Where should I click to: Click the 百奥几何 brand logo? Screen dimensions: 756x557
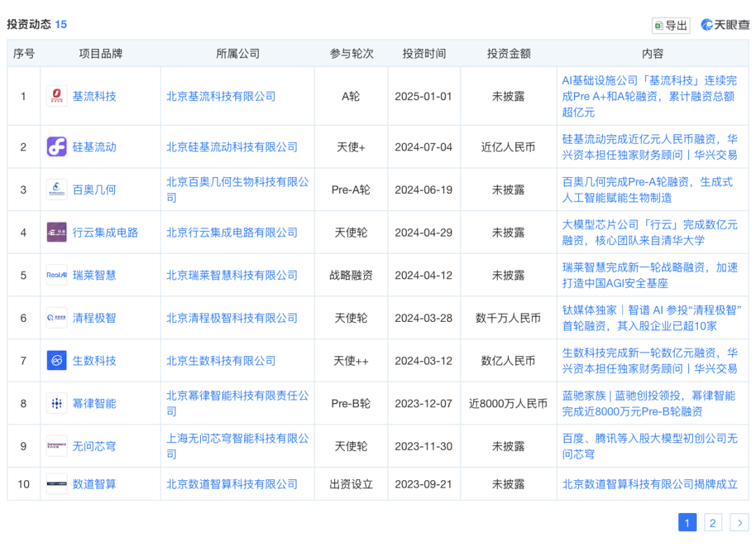tap(57, 189)
